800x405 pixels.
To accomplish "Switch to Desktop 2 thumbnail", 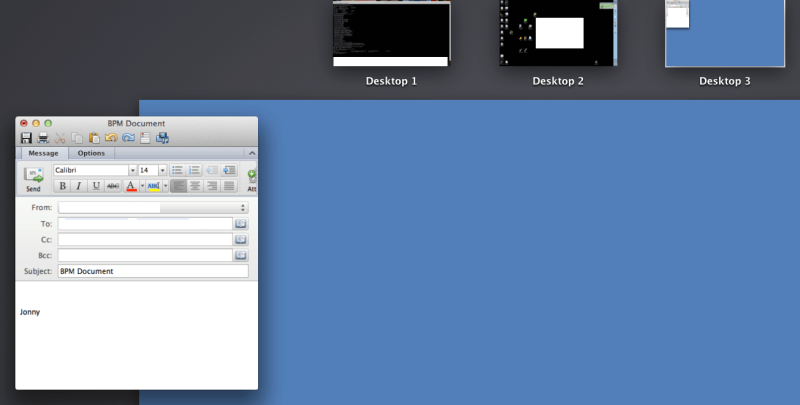I will 558,33.
